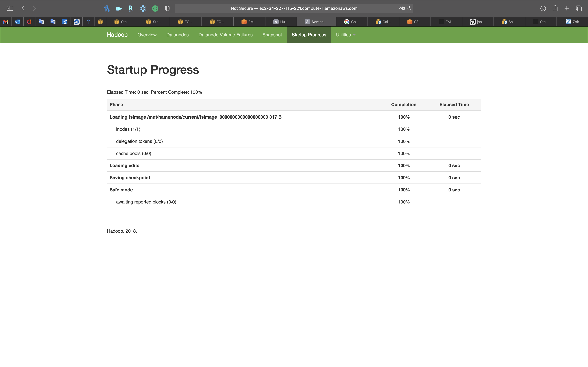Open a new tab
Viewport: 588px width, 367px height.
click(x=567, y=8)
